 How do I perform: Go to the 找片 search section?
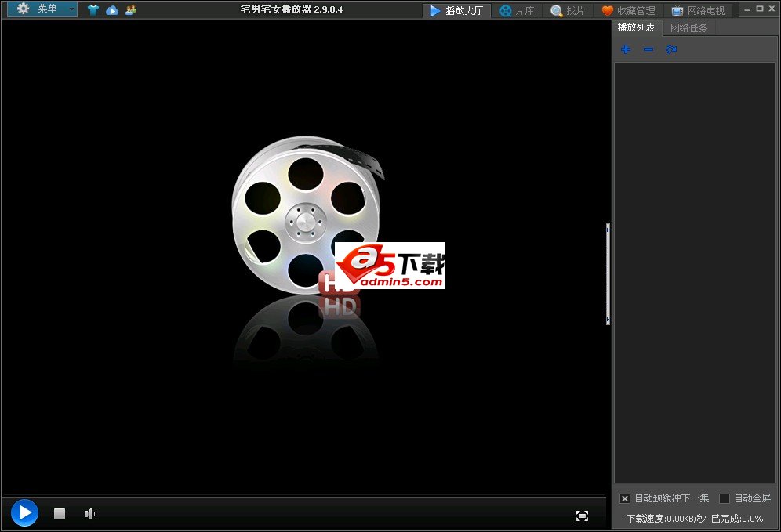(x=568, y=11)
